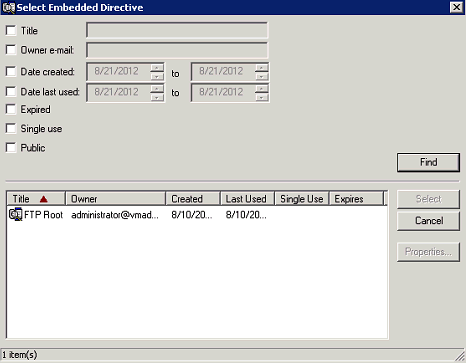Click the red sort arrow in Title column
Screen dimensions: 467x363
pos(44,199)
